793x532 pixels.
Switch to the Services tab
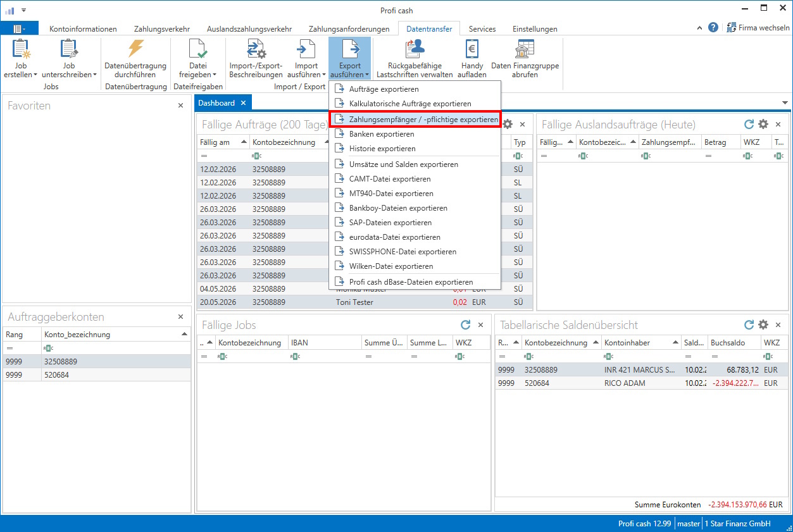pyautogui.click(x=482, y=28)
